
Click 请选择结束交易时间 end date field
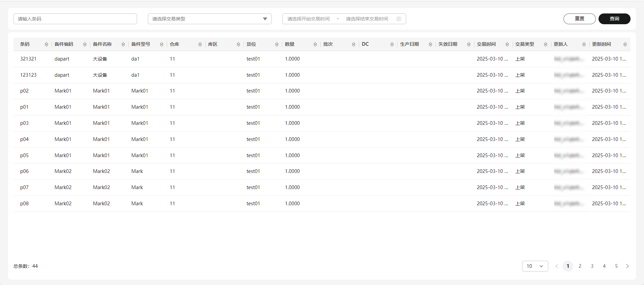click(x=367, y=19)
